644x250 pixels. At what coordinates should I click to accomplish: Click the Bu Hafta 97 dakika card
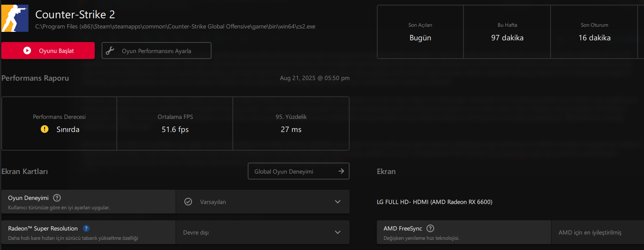click(x=507, y=32)
